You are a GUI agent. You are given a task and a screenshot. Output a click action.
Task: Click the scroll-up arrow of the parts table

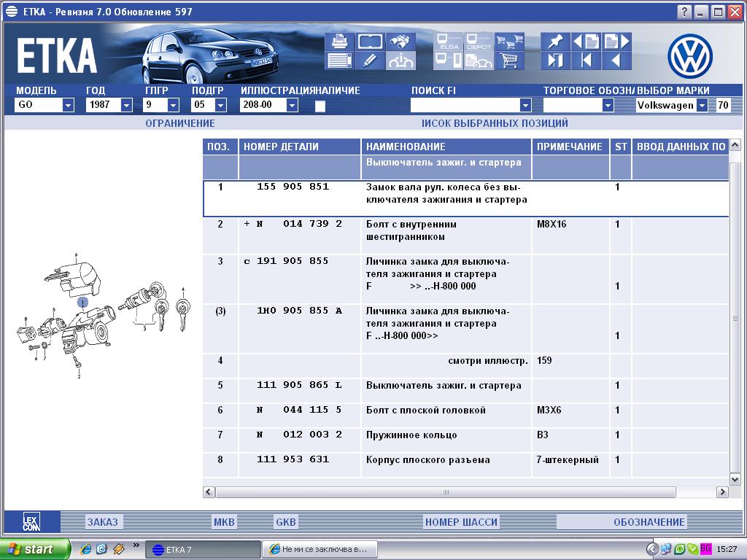tap(735, 145)
